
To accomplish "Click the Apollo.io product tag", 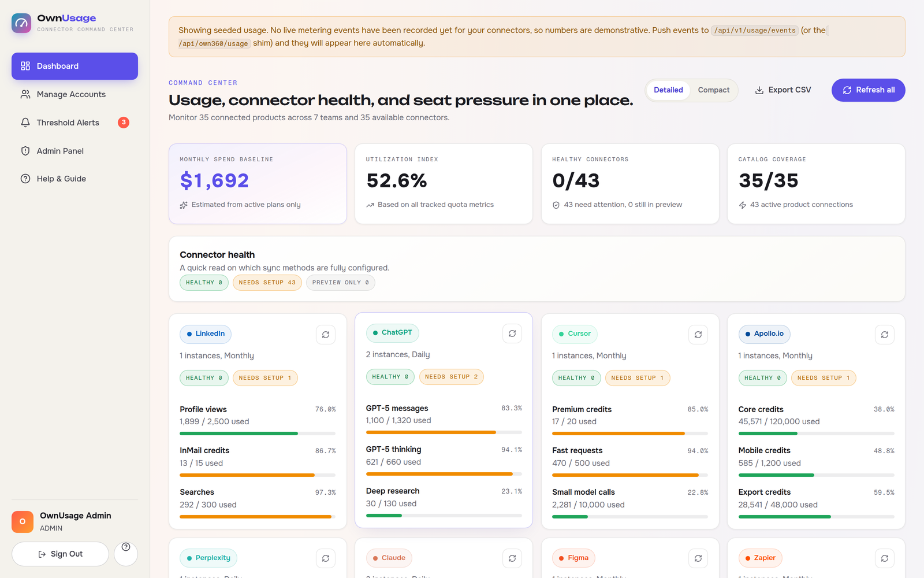I will point(764,334).
